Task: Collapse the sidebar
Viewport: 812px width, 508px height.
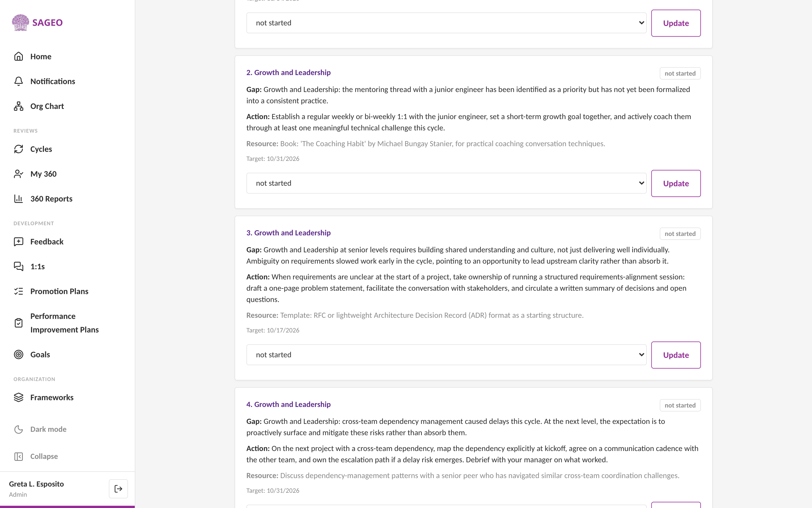Action: click(x=44, y=457)
